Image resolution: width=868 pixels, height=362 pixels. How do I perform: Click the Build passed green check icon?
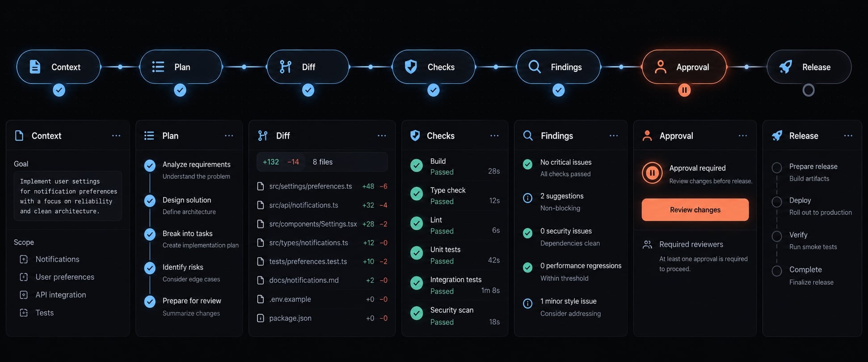417,166
